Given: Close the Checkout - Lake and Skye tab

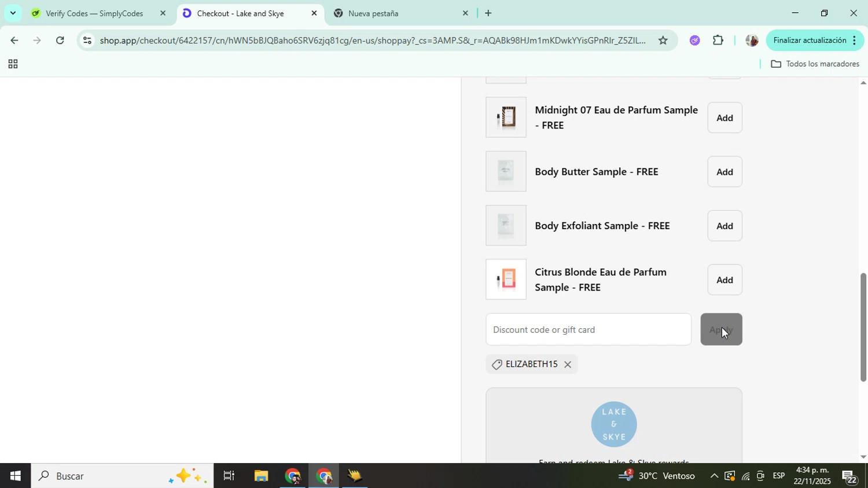Looking at the screenshot, I should (314, 13).
